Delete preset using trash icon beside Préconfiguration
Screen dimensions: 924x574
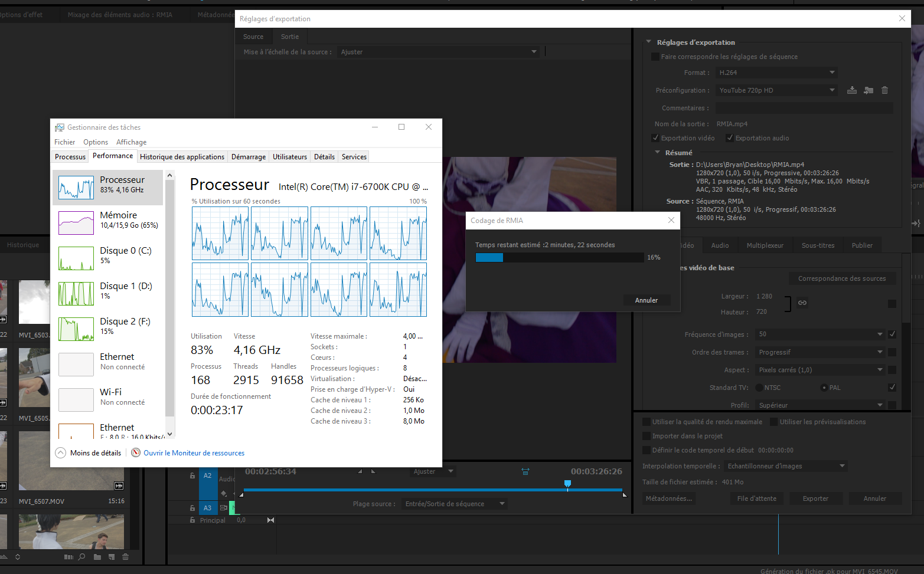884,90
